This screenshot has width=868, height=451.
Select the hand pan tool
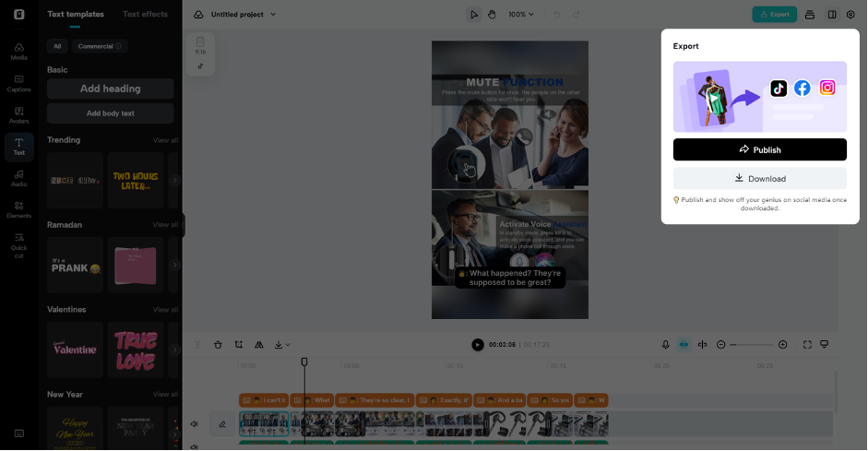[492, 15]
